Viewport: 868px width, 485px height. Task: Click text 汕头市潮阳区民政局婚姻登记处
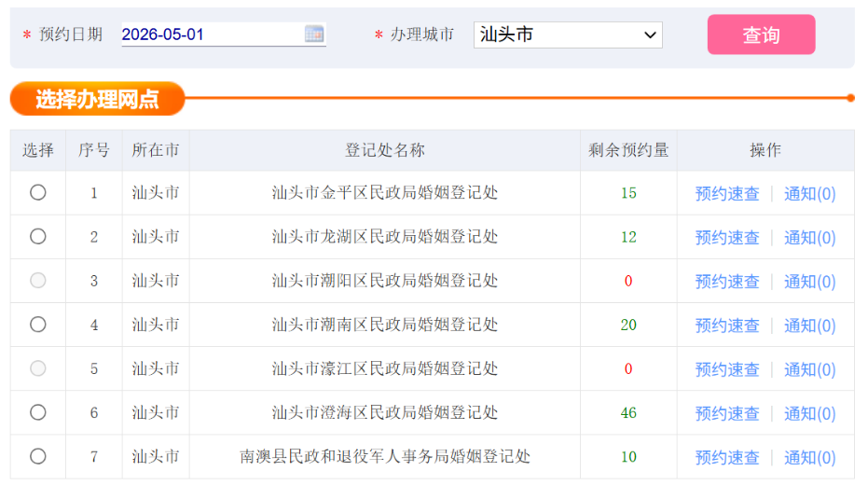coord(385,280)
